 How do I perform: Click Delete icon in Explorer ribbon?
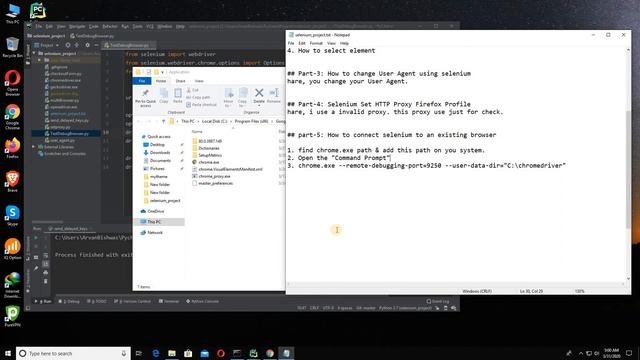click(x=259, y=93)
